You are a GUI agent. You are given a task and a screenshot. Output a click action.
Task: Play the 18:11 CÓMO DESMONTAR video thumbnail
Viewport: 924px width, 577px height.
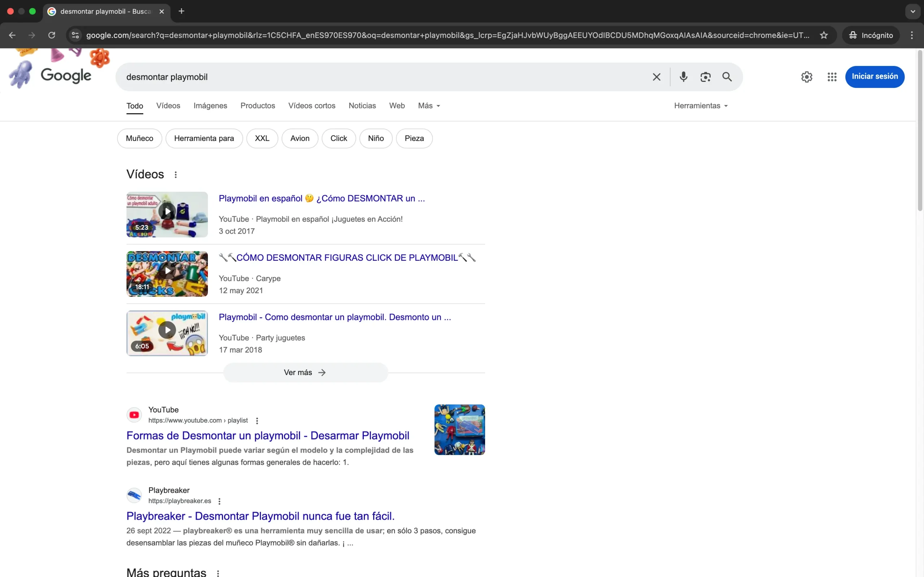click(x=167, y=273)
